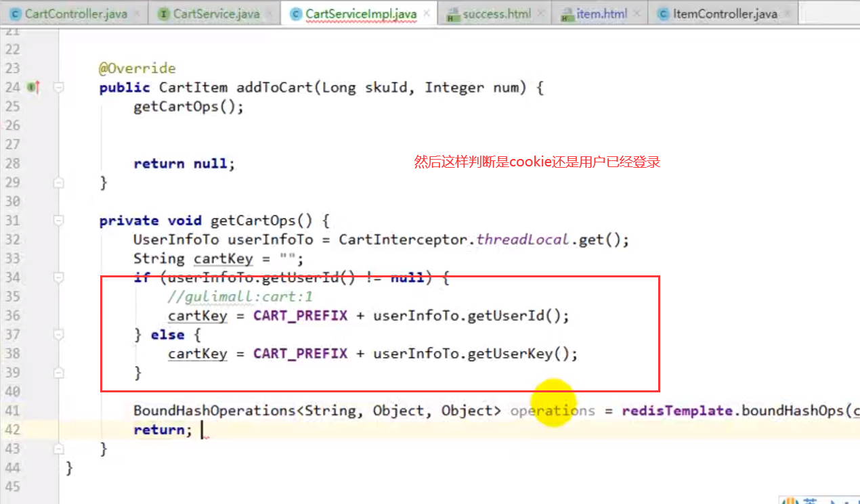
Task: Click the CartController.java class file icon
Action: [x=14, y=14]
